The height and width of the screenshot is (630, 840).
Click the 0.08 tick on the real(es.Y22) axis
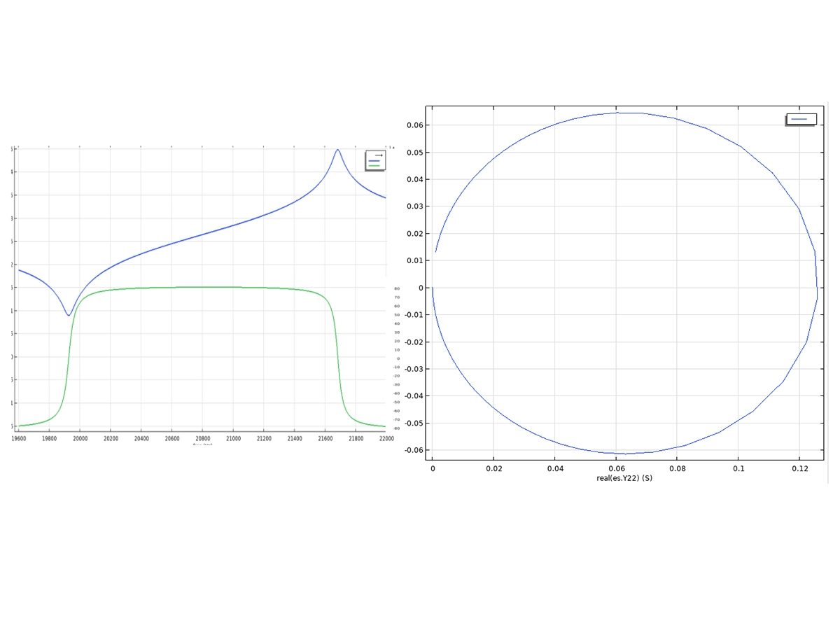[x=678, y=468]
